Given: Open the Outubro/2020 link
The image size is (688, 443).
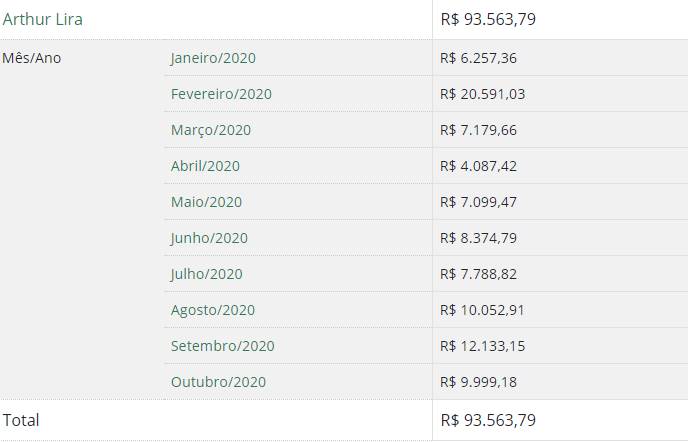Looking at the screenshot, I should coord(218,382).
